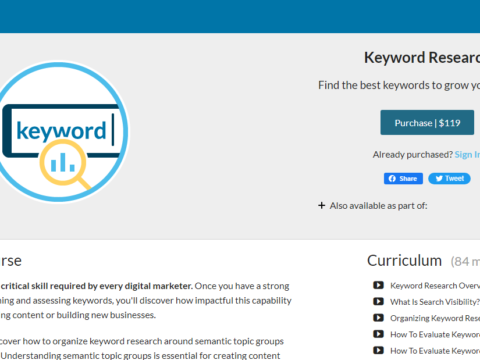This screenshot has width=480, height=360.
Task: Play the last How To Evaluate Keywords video icon
Action: pyautogui.click(x=378, y=350)
